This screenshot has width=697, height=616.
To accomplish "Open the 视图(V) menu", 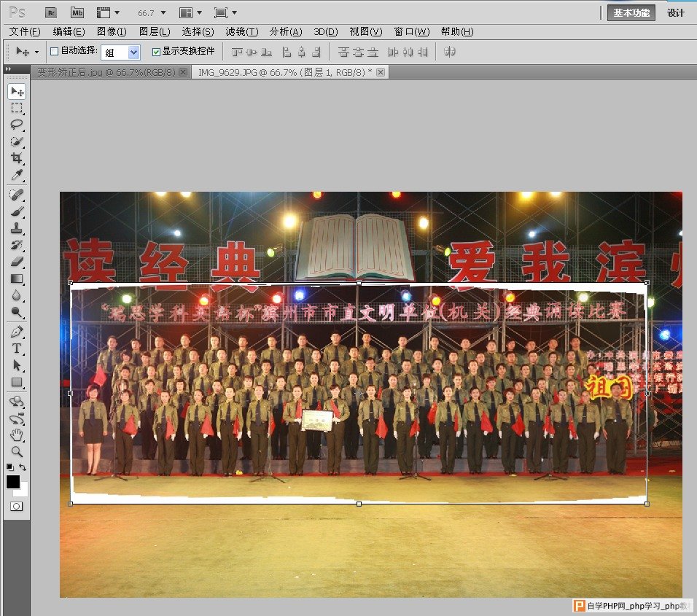I will pos(366,31).
